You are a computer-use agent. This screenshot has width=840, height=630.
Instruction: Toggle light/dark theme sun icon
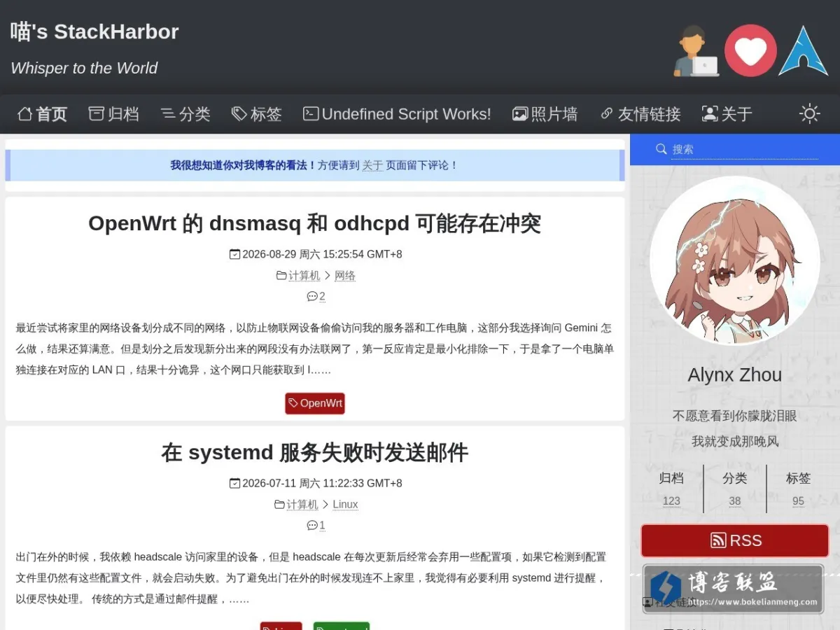click(x=810, y=113)
